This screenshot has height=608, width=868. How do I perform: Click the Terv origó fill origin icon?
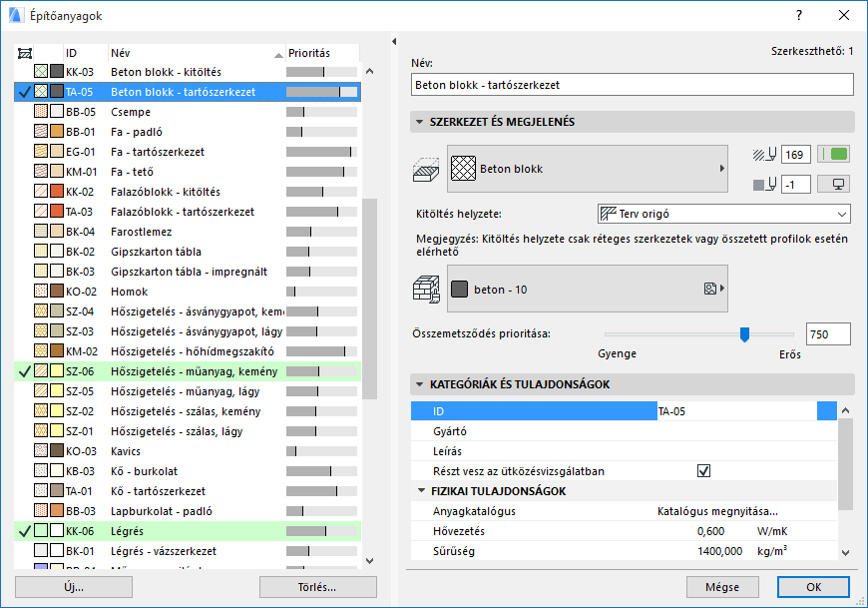(609, 214)
